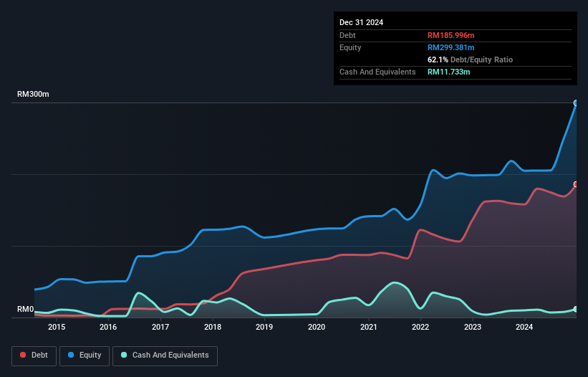The image size is (588, 377).
Task: Click the Debt label in tooltip
Action: [347, 35]
